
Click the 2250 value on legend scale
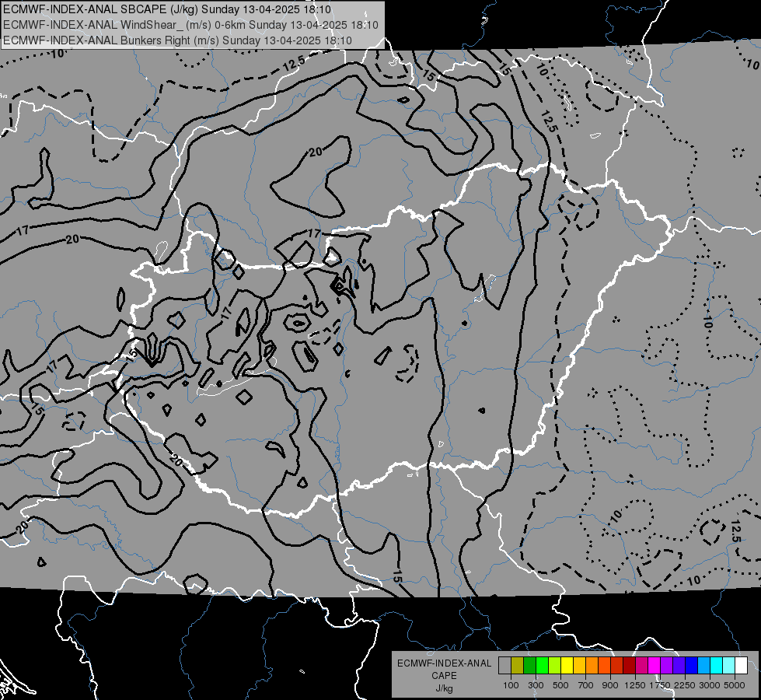tap(686, 685)
